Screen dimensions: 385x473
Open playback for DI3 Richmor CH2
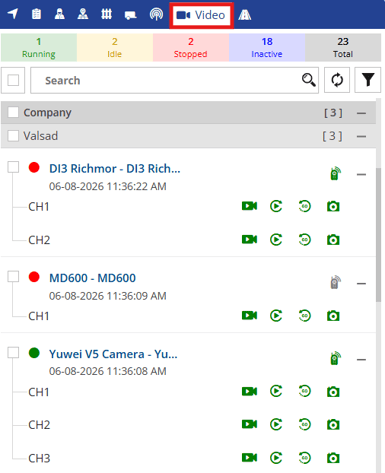coord(276,239)
